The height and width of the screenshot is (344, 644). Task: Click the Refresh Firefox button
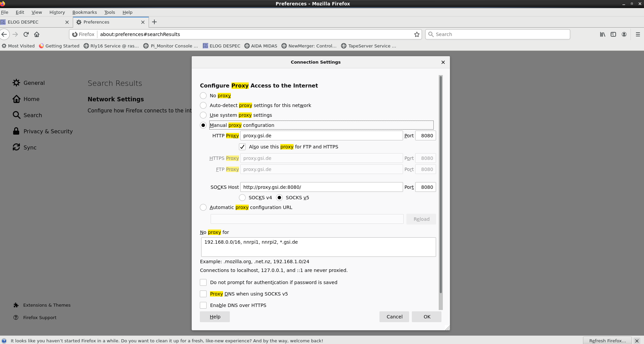(607, 341)
